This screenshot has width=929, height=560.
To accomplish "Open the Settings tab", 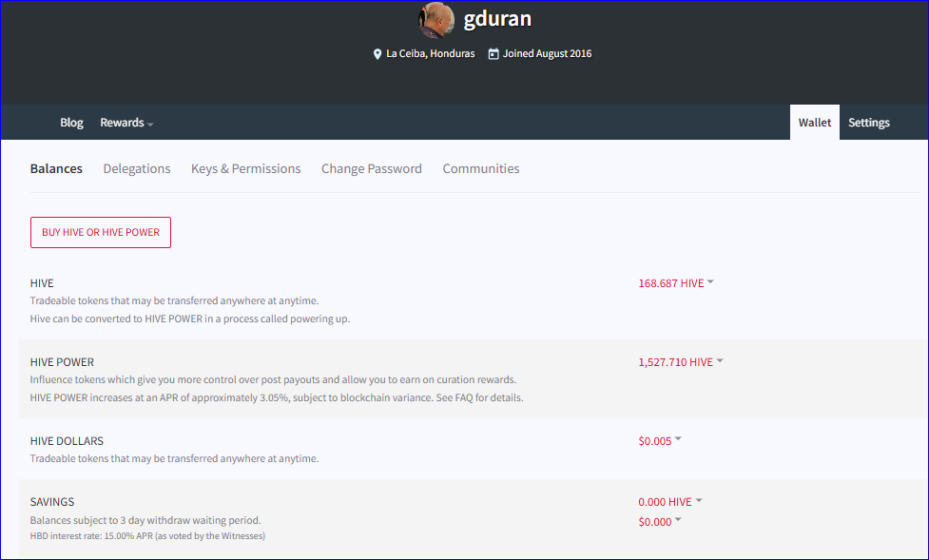I will (868, 123).
